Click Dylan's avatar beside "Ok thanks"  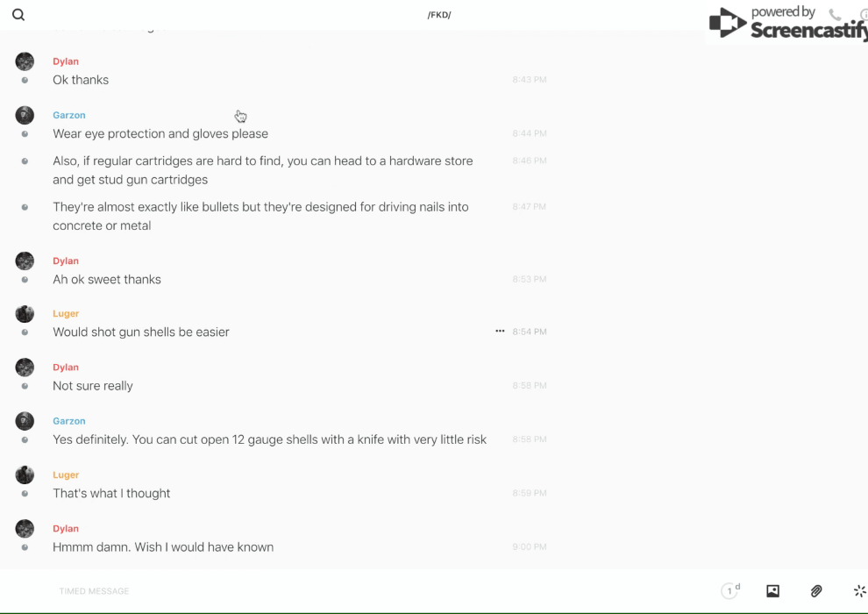point(25,61)
